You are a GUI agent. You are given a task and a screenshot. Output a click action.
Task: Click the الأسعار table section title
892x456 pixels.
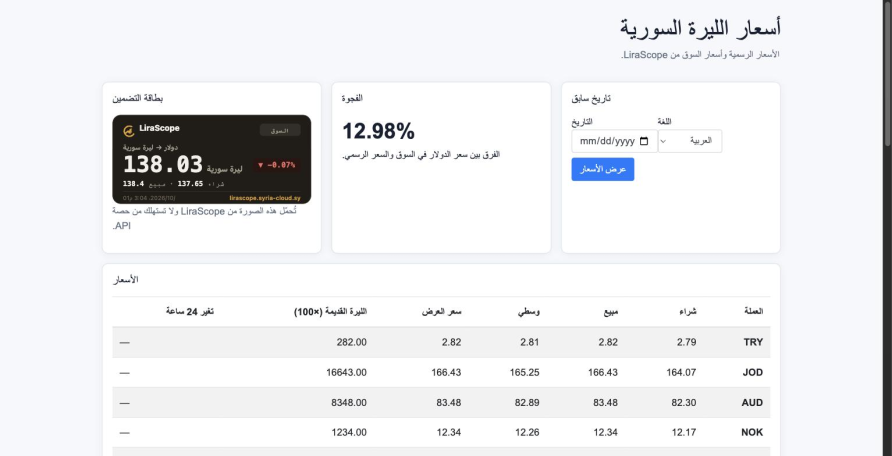pos(126,280)
